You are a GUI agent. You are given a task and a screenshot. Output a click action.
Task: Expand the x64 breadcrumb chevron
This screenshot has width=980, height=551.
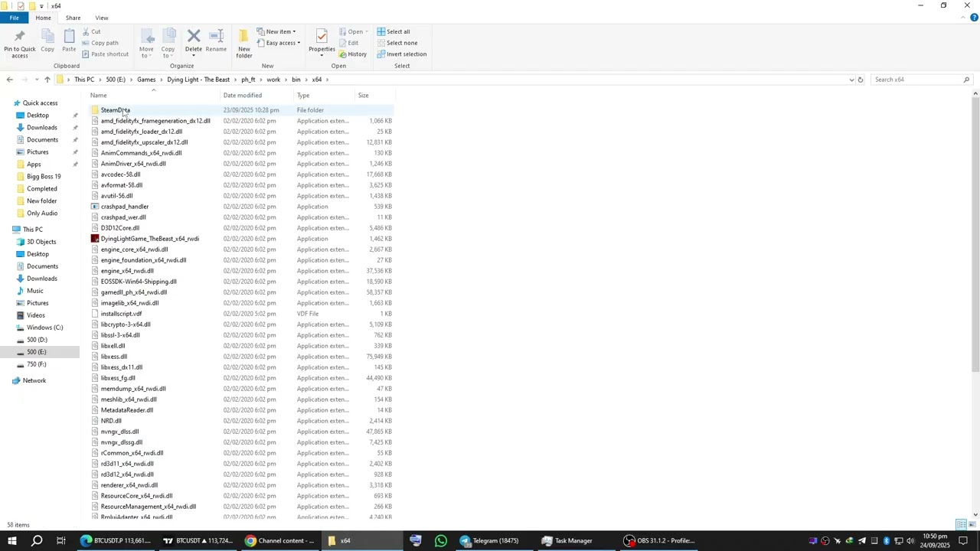coord(327,80)
